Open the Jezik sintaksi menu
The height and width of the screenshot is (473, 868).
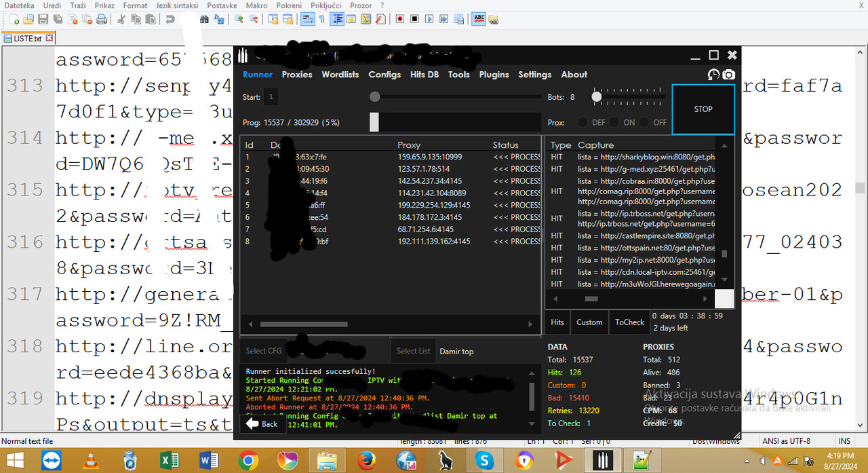pyautogui.click(x=177, y=5)
